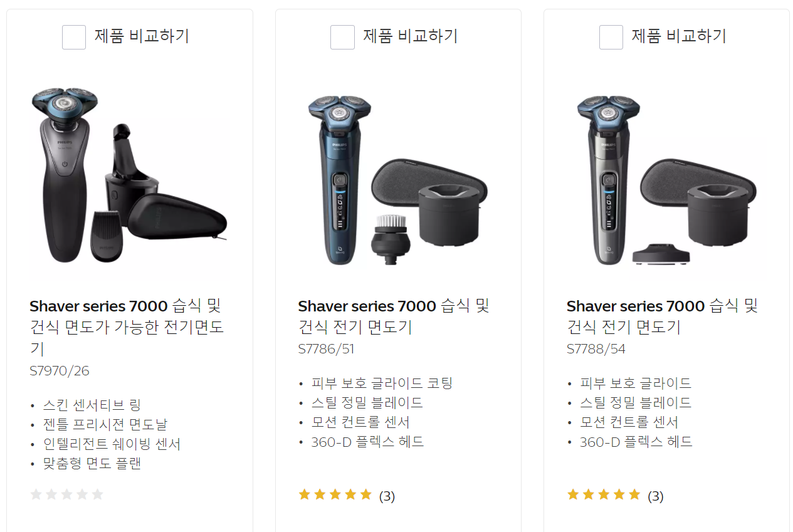The image size is (793, 532).
Task: Open product title link above S7970/26
Action: [x=127, y=327]
